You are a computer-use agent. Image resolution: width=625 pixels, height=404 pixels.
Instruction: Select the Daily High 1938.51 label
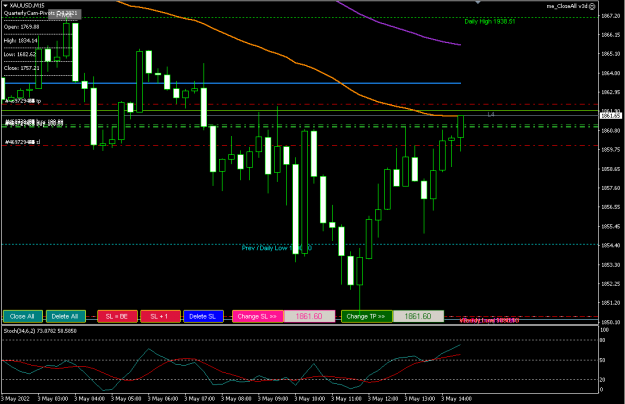click(x=490, y=22)
